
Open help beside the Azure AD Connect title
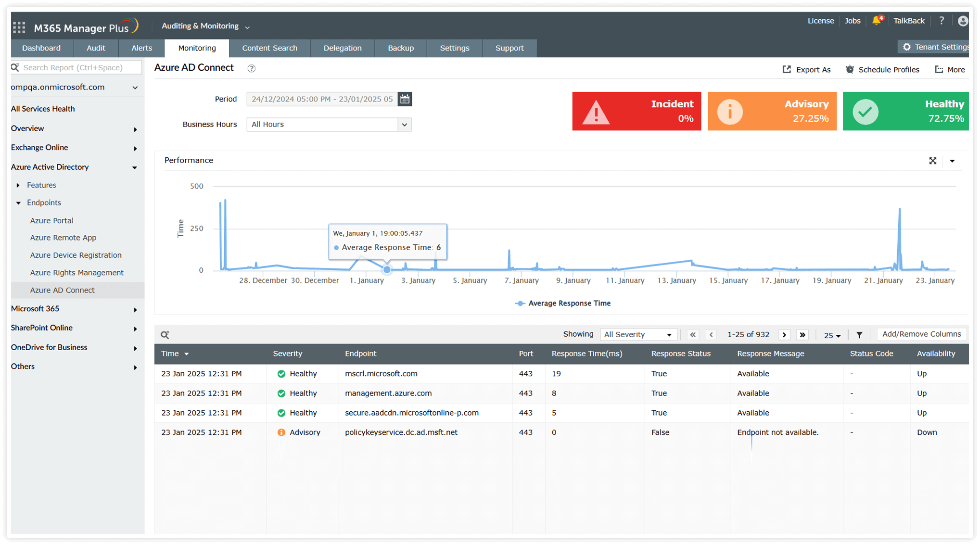(251, 68)
